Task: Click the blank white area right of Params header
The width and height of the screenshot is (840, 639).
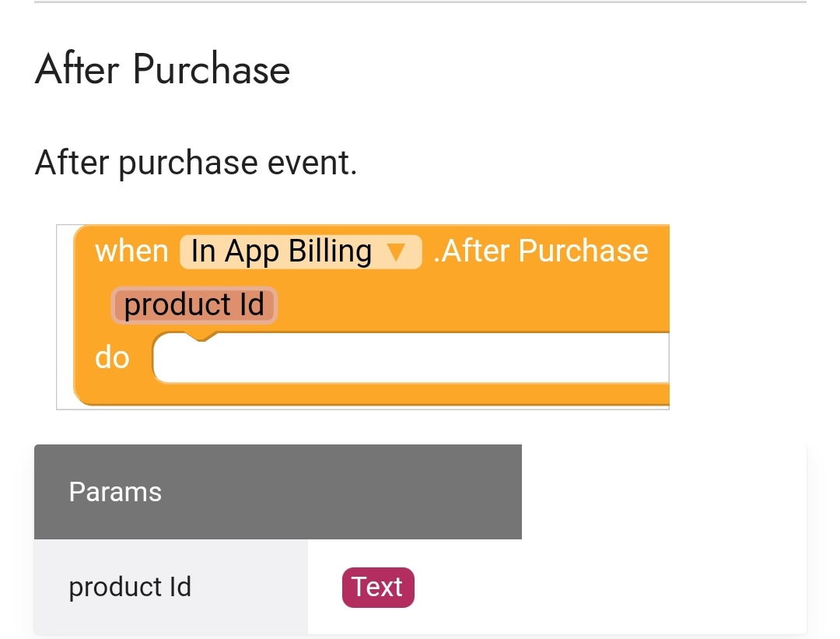Action: point(663,492)
